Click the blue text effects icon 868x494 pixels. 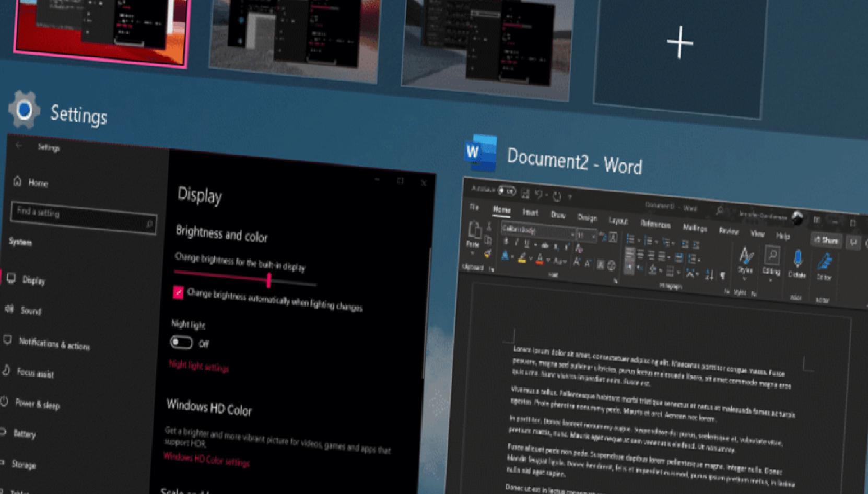click(x=505, y=256)
